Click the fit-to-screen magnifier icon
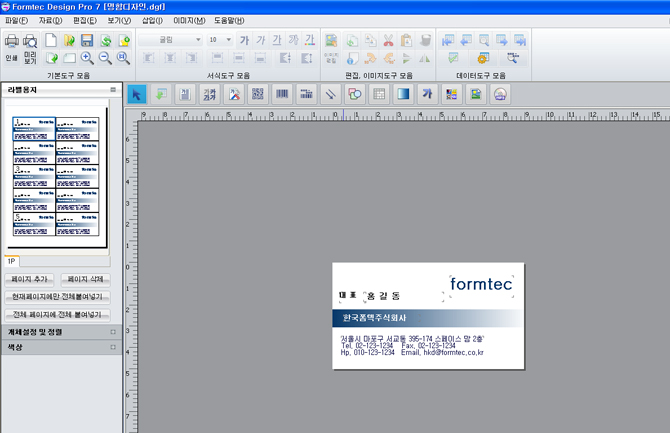 123,58
